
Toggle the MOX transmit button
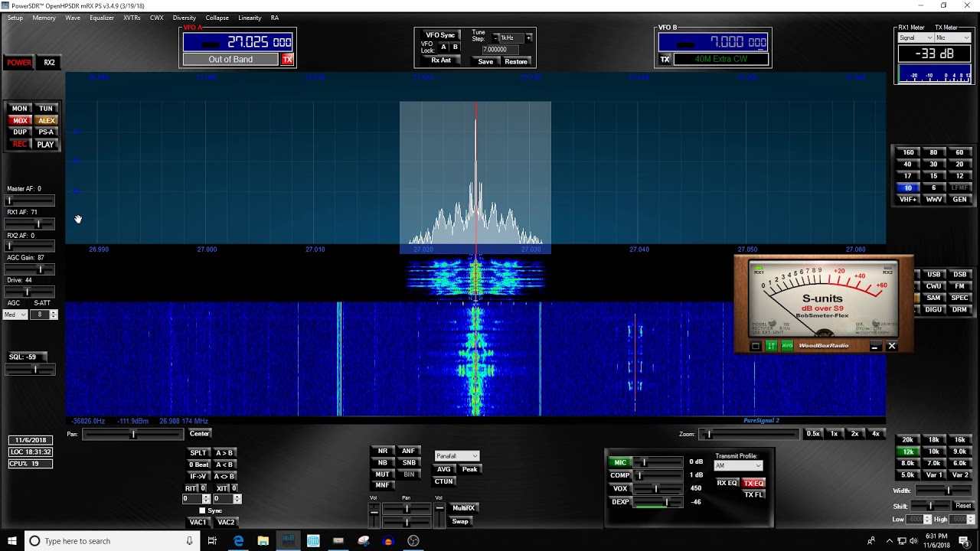coord(20,120)
